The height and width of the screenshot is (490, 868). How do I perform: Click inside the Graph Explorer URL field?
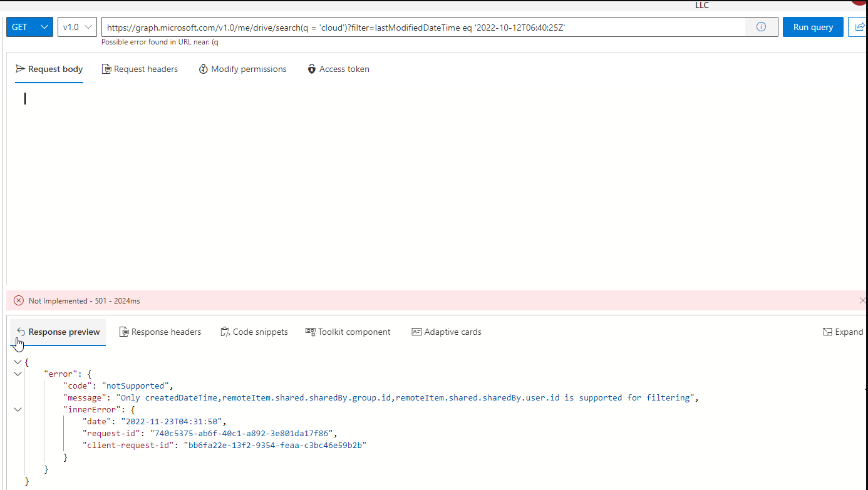point(376,26)
